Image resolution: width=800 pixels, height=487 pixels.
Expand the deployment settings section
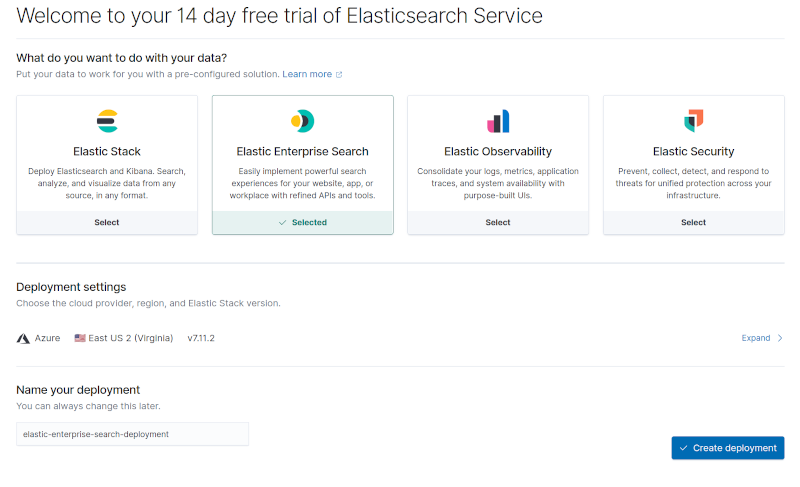pos(756,338)
